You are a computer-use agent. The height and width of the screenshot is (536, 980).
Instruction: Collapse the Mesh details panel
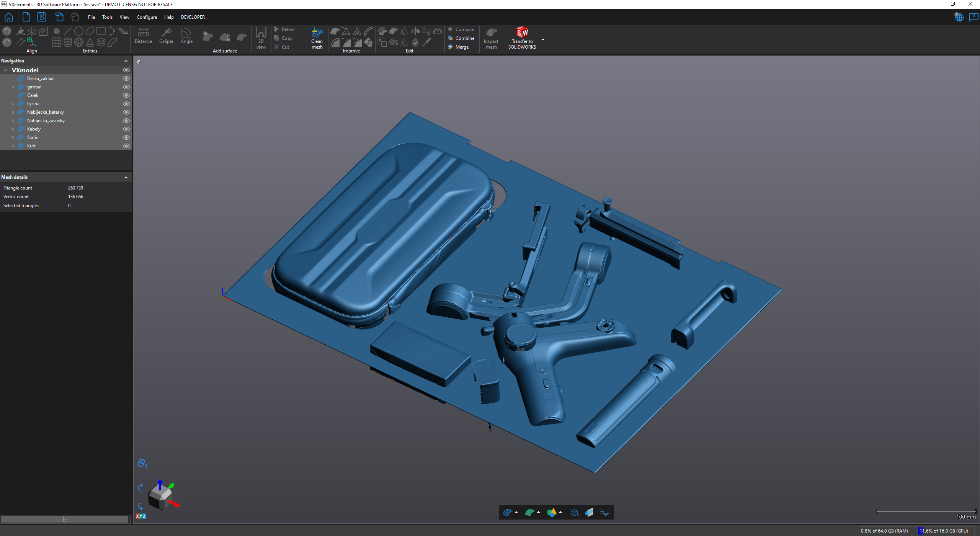coord(126,177)
